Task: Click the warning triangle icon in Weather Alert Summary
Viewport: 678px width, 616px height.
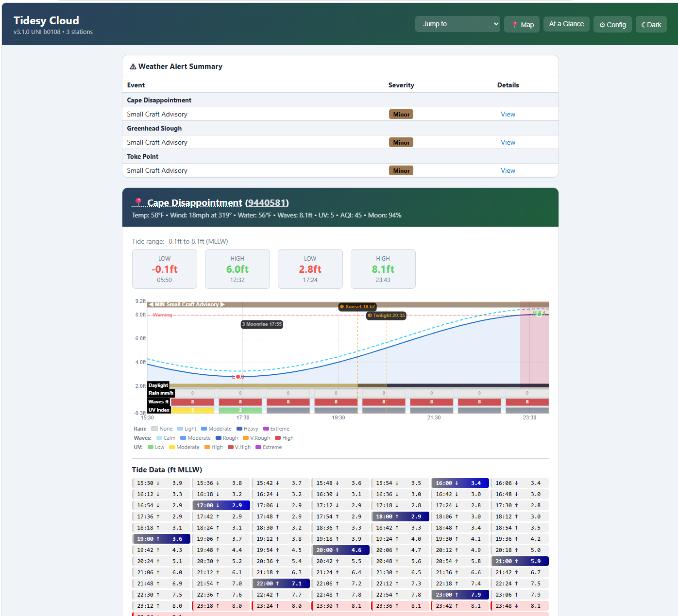Action: (133, 67)
